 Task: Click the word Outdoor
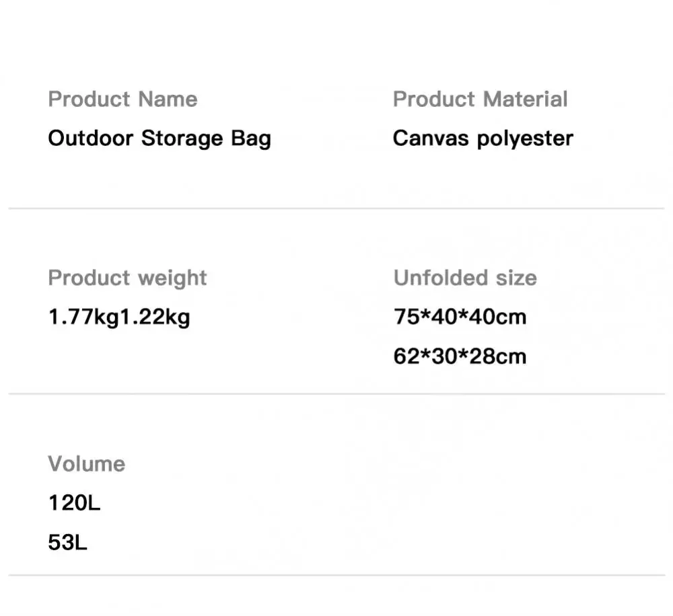[x=92, y=139]
